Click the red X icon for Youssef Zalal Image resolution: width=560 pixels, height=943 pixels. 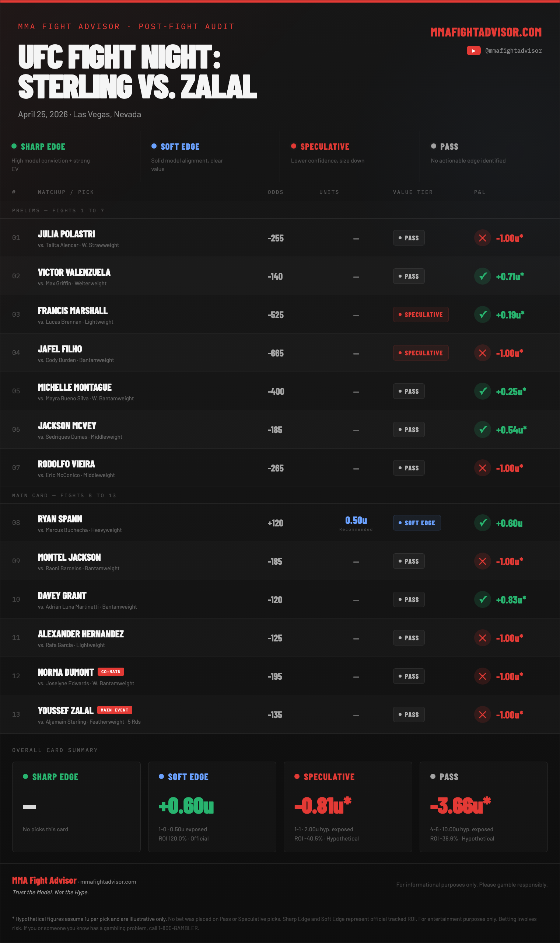pos(482,714)
